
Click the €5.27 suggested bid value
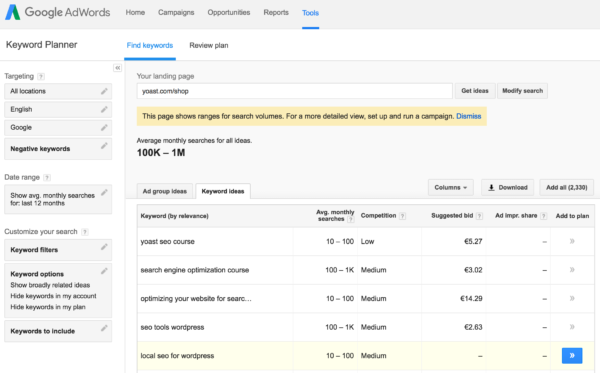pos(473,241)
